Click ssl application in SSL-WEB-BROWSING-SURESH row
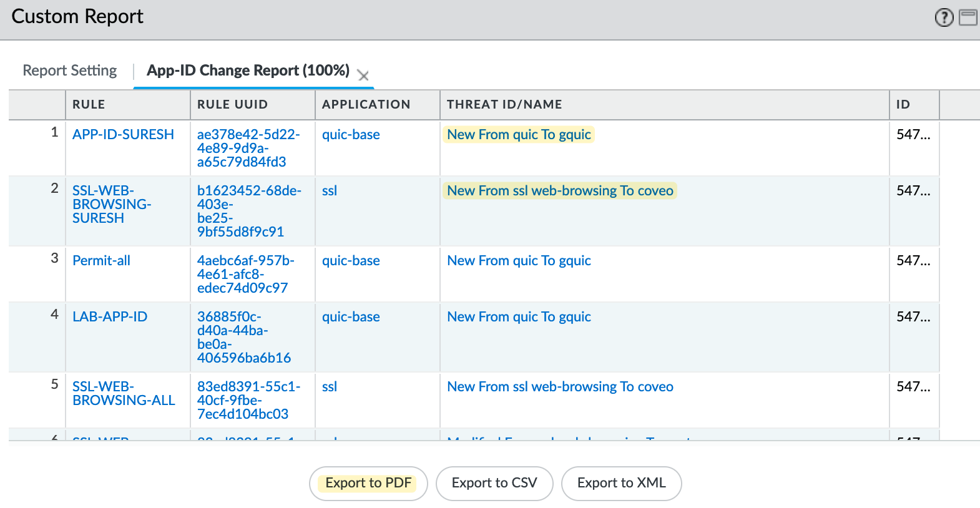This screenshot has width=980, height=508. [330, 191]
